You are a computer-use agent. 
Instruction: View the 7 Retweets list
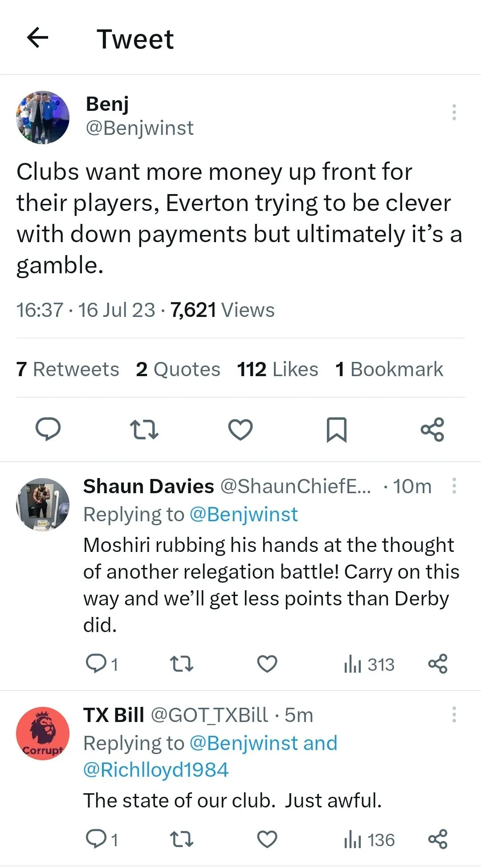(x=68, y=369)
